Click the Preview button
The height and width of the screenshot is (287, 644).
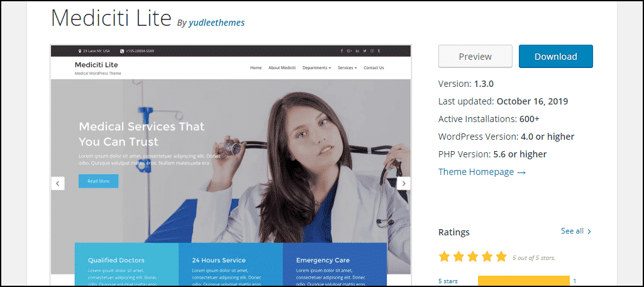[475, 57]
